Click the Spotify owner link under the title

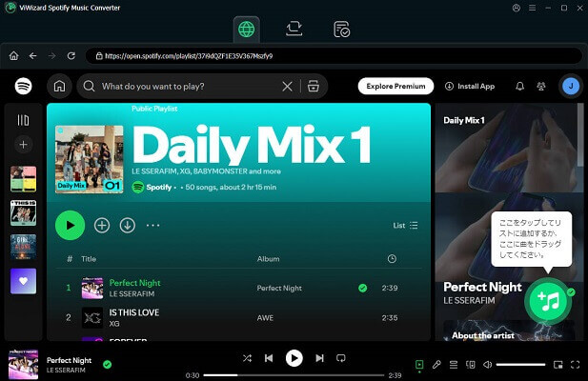pos(159,187)
